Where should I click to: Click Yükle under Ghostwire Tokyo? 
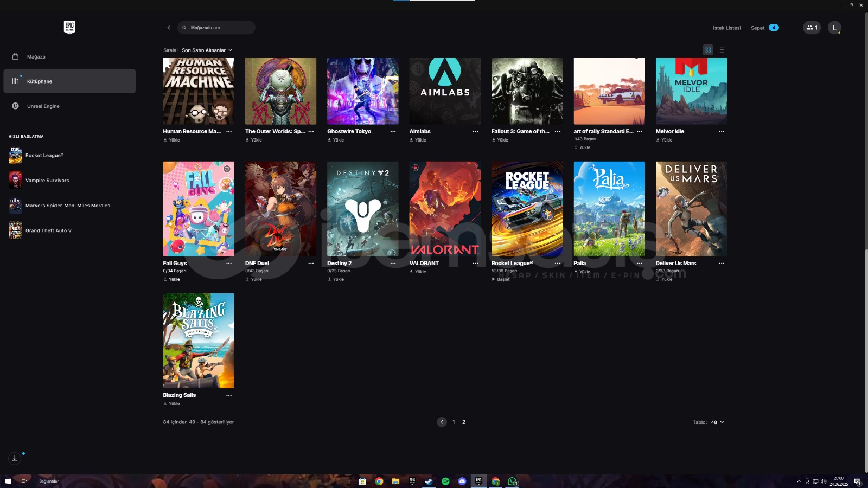click(x=336, y=140)
